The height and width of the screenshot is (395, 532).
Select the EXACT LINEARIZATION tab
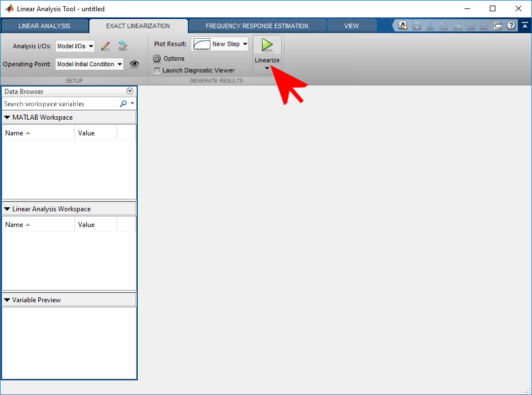click(138, 26)
